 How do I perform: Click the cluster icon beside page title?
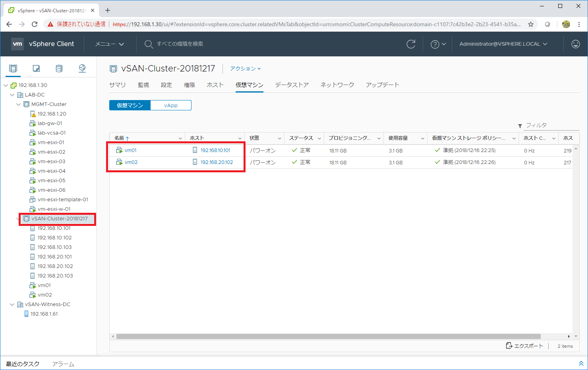[x=113, y=69]
